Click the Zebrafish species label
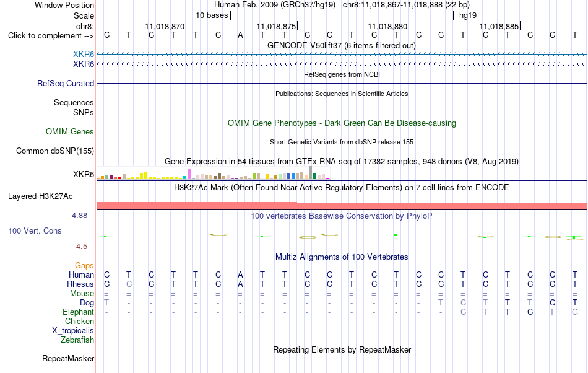This screenshot has width=588, height=373. [x=77, y=340]
